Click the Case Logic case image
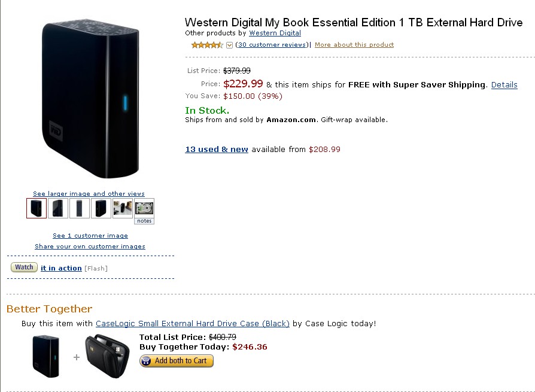This screenshot has width=535, height=392. pos(108,357)
